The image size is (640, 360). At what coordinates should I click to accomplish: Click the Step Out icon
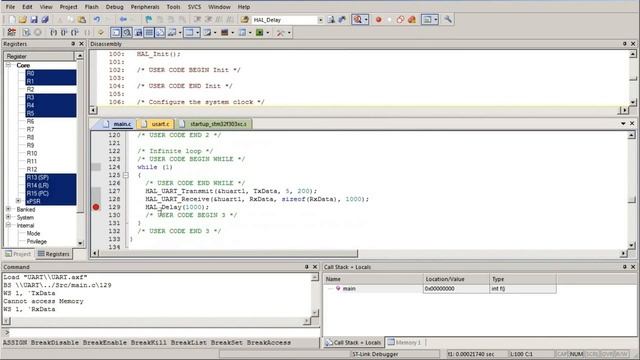click(75, 32)
